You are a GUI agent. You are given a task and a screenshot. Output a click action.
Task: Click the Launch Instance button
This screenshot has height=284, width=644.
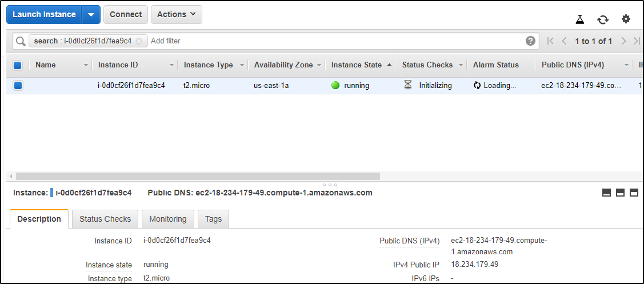pos(44,15)
